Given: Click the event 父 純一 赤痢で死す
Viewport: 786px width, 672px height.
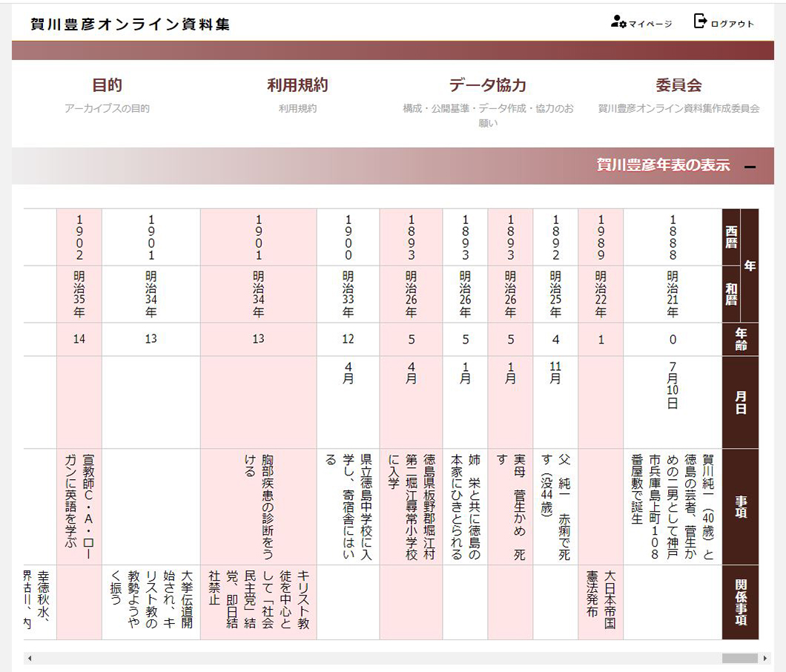Looking at the screenshot, I should point(555,507).
